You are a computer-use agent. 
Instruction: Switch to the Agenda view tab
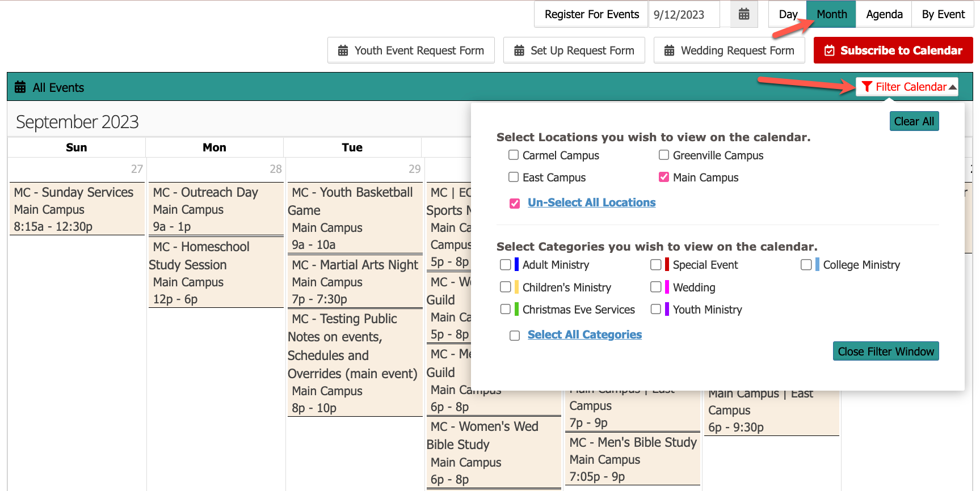tap(884, 14)
